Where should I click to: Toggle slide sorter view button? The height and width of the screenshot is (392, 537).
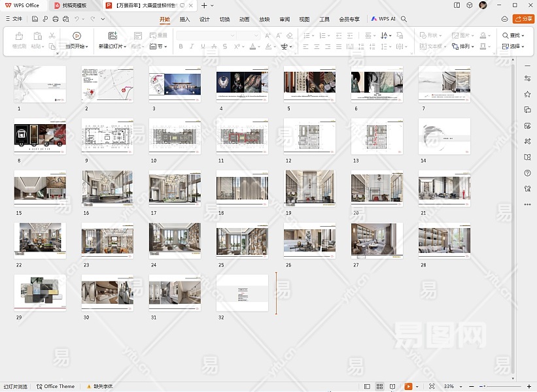(x=380, y=386)
